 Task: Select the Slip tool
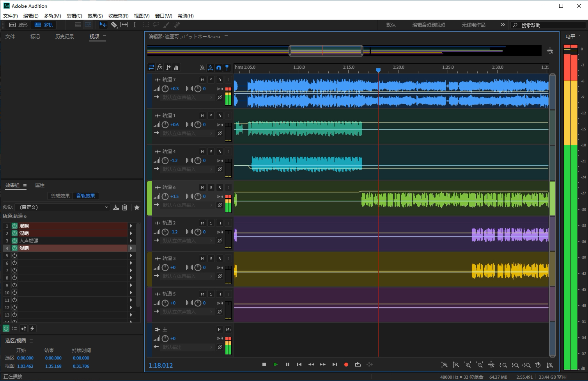124,25
